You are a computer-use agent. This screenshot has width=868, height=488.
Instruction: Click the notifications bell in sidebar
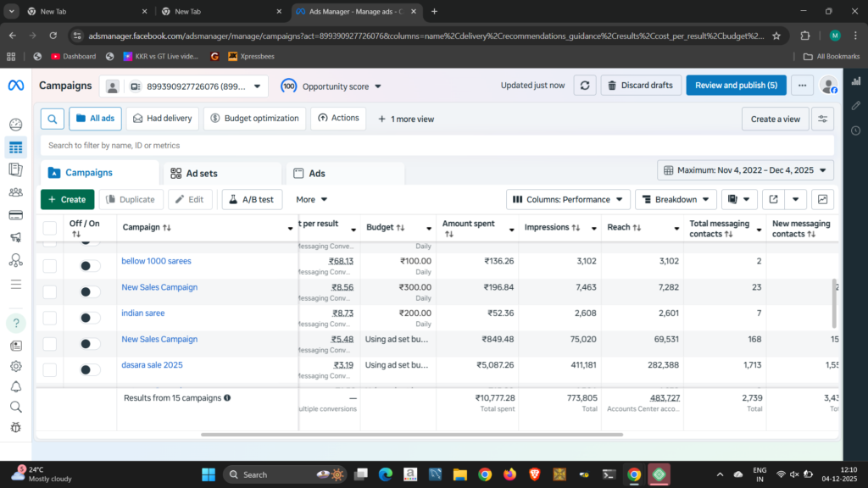point(15,386)
